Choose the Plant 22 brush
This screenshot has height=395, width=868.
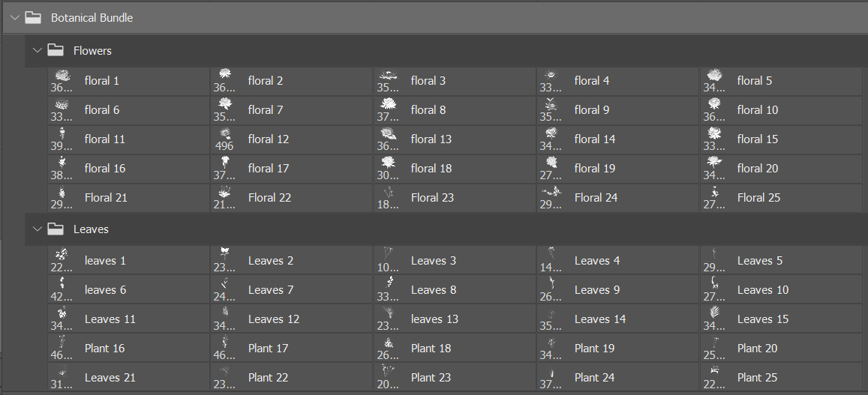pyautogui.click(x=268, y=378)
